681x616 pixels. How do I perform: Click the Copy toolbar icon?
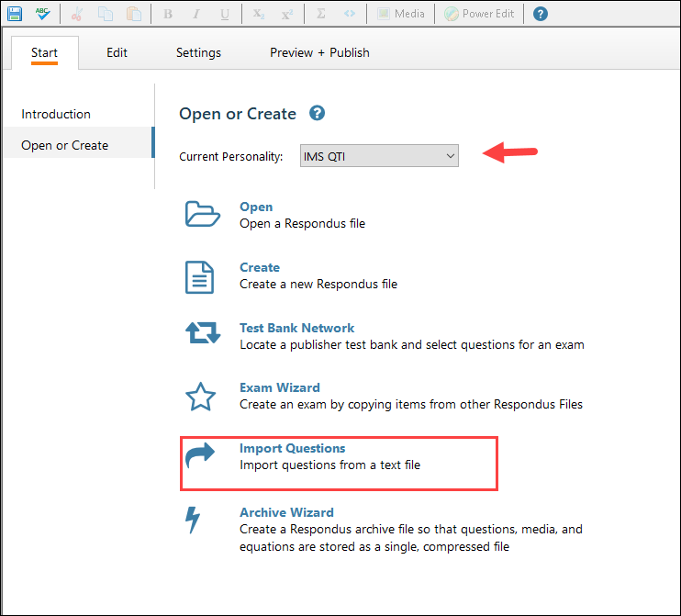[x=106, y=14]
